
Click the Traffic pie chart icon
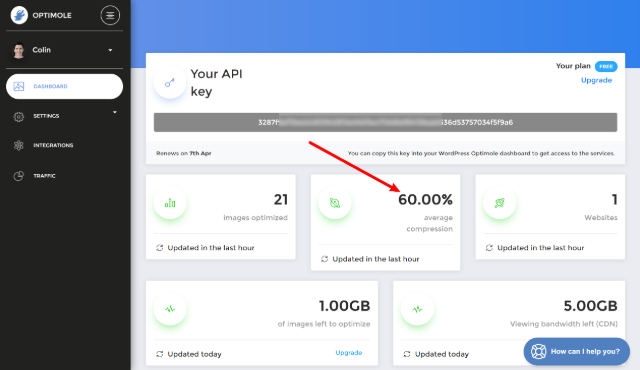pyautogui.click(x=19, y=176)
